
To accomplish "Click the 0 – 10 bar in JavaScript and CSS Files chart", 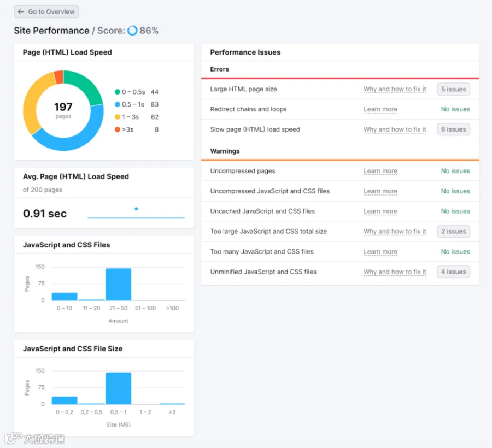I will pos(65,297).
